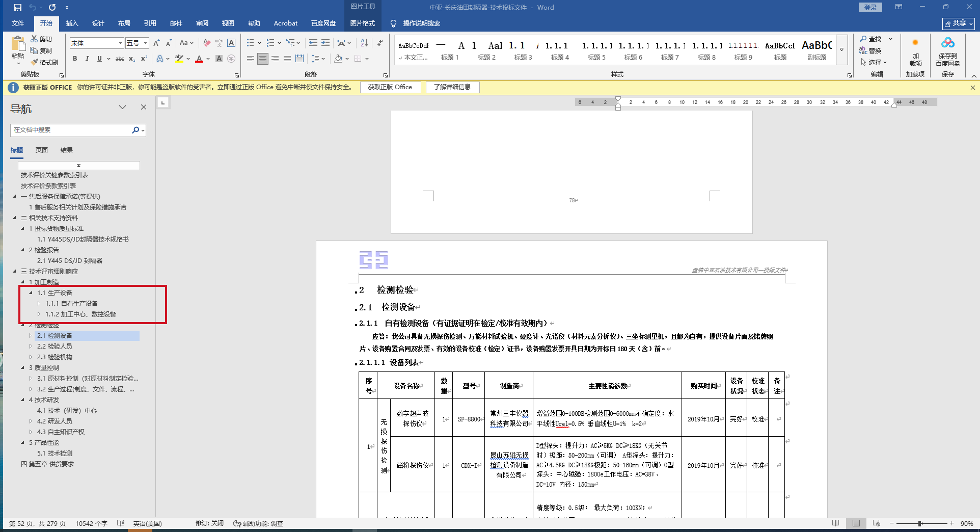Click the 了解详细信息 button
This screenshot has width=980, height=532.
tap(452, 87)
